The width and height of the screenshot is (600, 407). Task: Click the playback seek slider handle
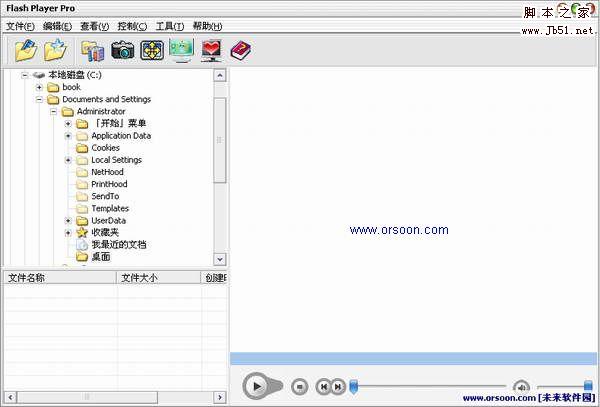[354, 386]
